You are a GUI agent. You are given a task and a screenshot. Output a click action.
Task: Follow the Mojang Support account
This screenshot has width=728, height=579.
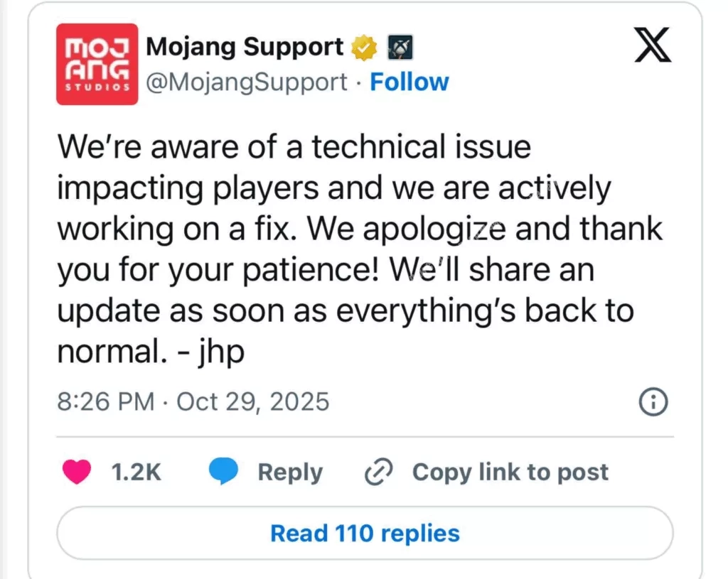[409, 82]
